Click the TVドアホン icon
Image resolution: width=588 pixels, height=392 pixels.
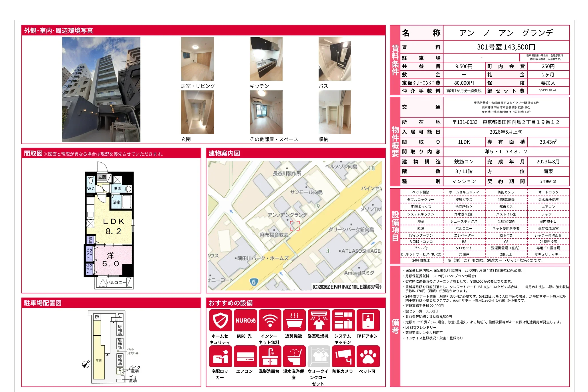[368, 320]
